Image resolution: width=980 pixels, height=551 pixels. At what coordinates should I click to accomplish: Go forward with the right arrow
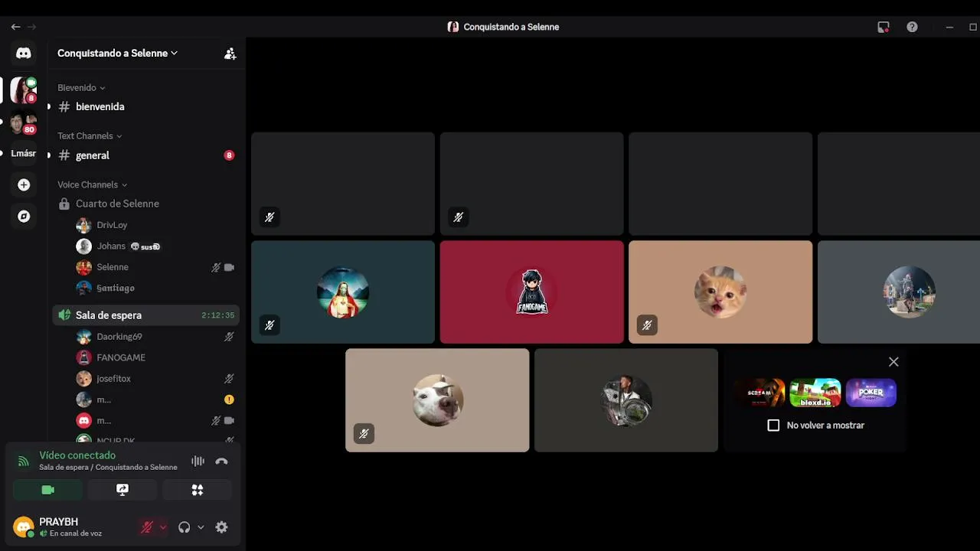(31, 27)
